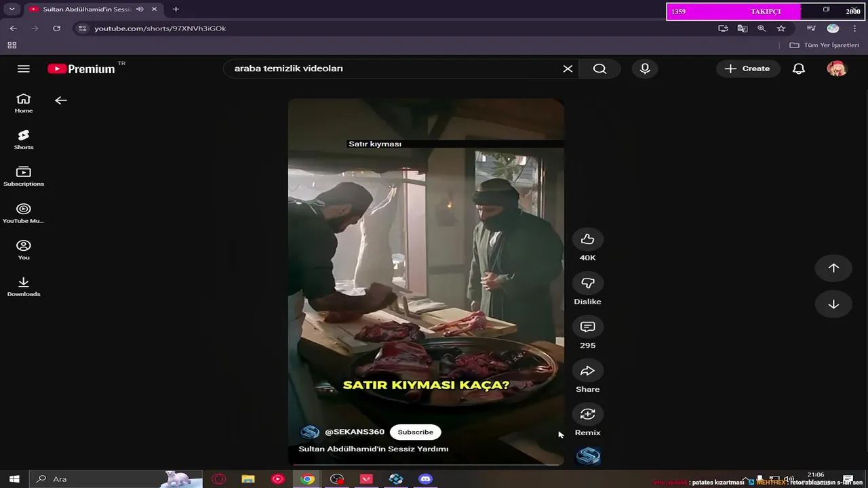868x488 pixels.
Task: Open the zoom control in address bar
Action: coord(762,28)
